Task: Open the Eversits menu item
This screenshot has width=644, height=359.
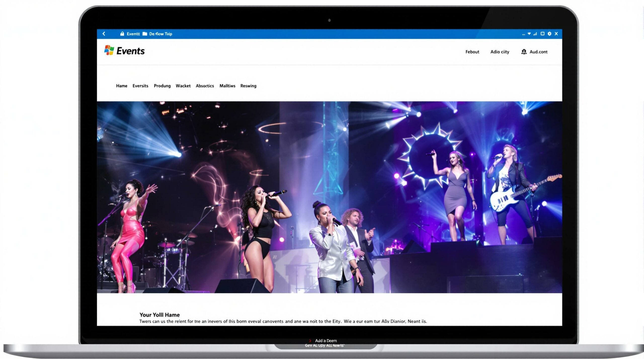Action: click(x=140, y=86)
